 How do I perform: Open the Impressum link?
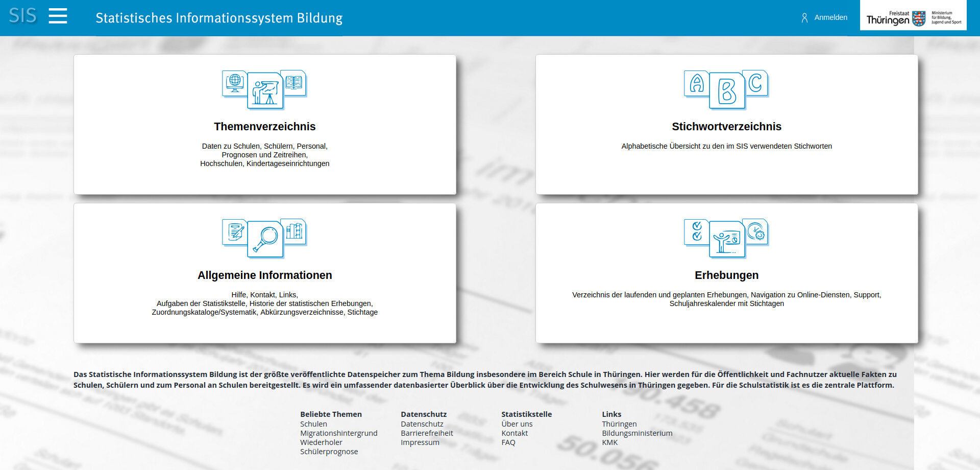coord(420,442)
